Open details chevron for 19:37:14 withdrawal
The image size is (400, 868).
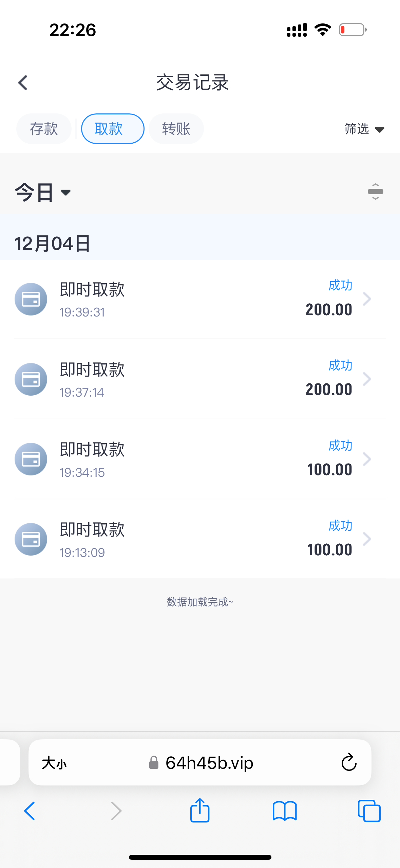pyautogui.click(x=367, y=379)
